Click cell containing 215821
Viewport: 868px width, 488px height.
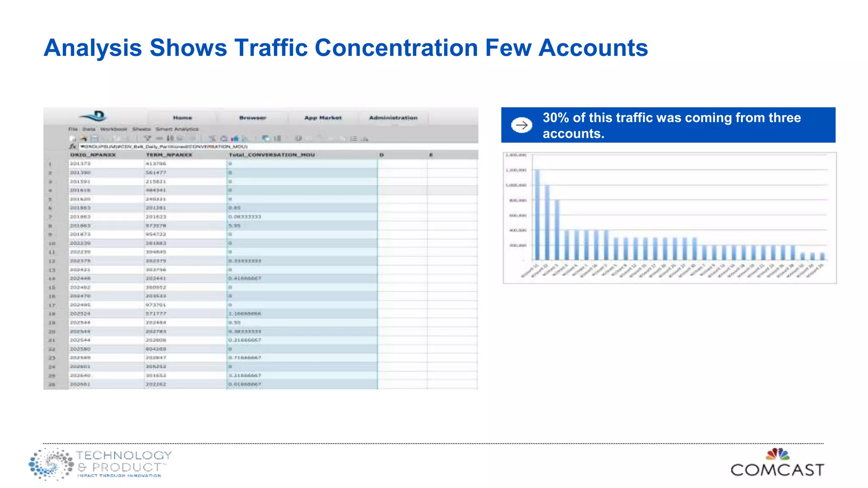pos(186,182)
